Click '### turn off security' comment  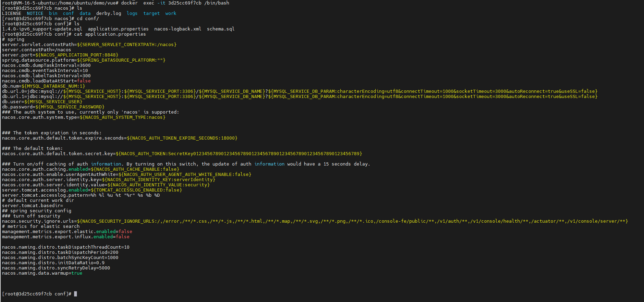click(x=31, y=216)
